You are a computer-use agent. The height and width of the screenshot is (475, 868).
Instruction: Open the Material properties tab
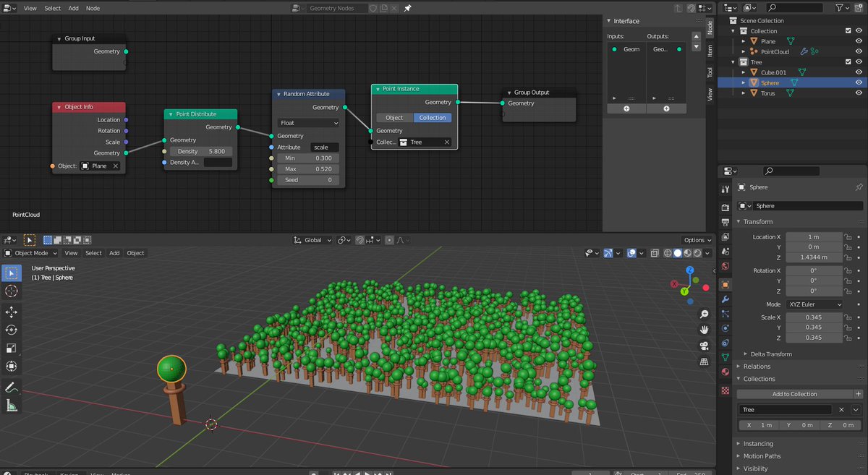pos(726,372)
